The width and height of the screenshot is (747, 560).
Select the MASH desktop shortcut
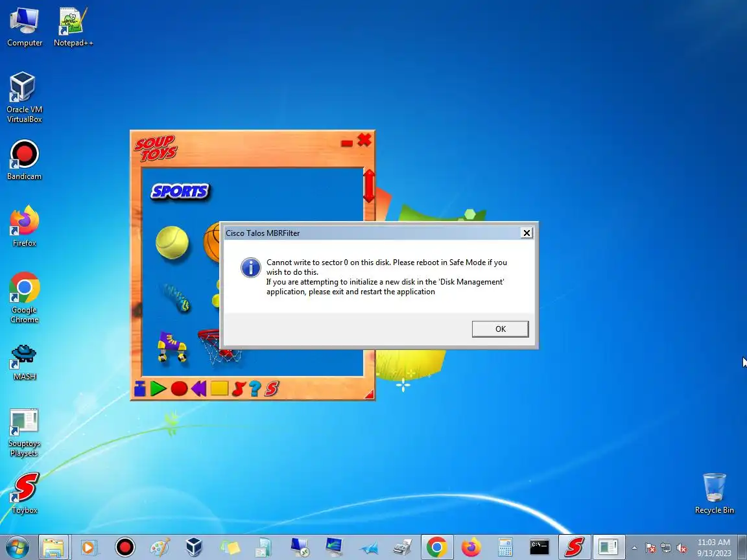24,362
